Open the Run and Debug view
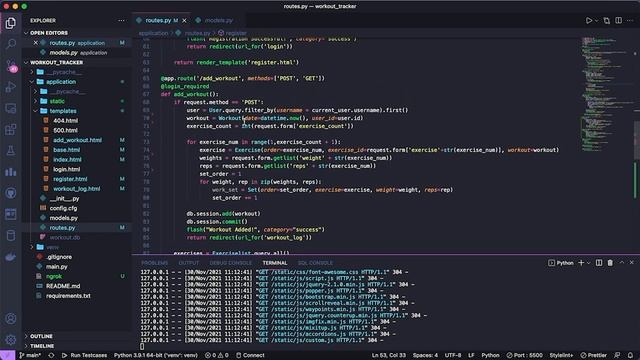 11,87
